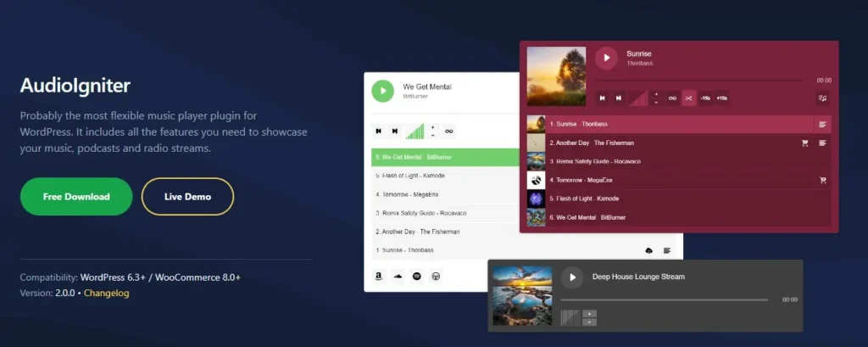The height and width of the screenshot is (347, 868).
Task: Volume minus button in white player
Action: 433,135
